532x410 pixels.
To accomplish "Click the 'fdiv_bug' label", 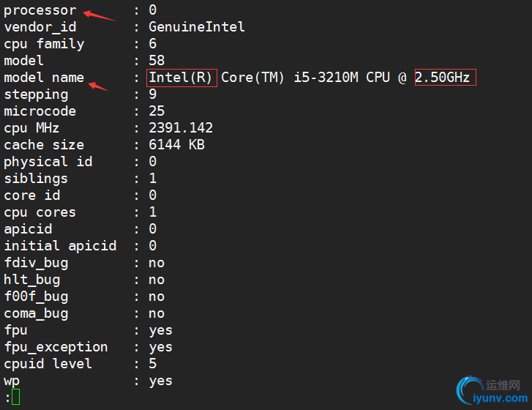I will click(x=36, y=264).
